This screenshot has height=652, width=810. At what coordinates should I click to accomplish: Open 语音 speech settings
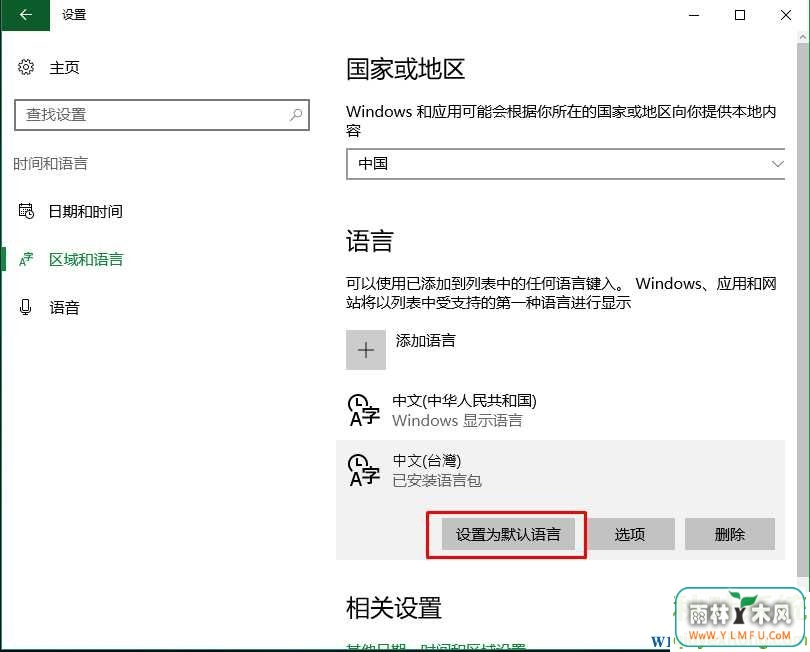pyautogui.click(x=65, y=308)
